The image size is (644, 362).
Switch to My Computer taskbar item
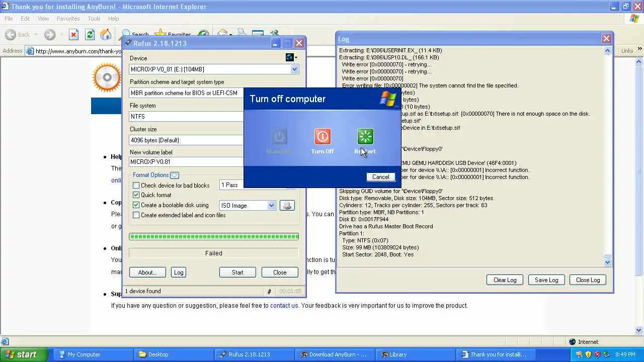[92, 354]
